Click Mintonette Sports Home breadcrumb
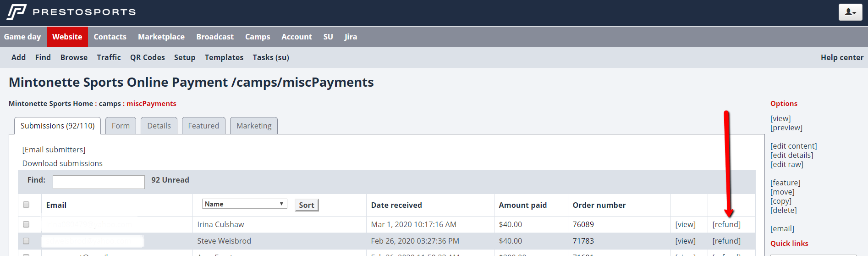 [x=51, y=104]
